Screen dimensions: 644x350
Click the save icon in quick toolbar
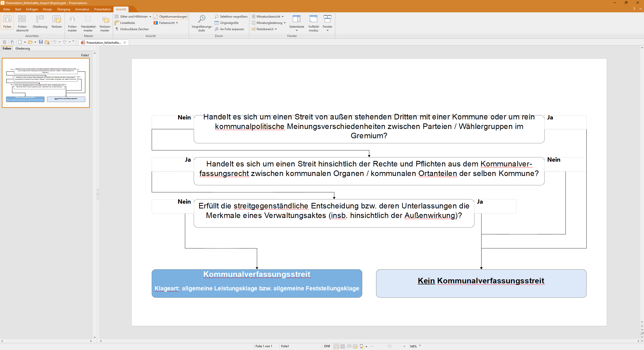pos(41,42)
